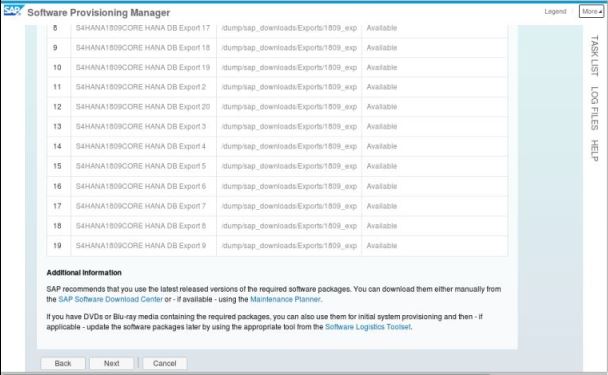The width and height of the screenshot is (608, 375).
Task: Click row number 10 cell
Action: tap(59, 67)
